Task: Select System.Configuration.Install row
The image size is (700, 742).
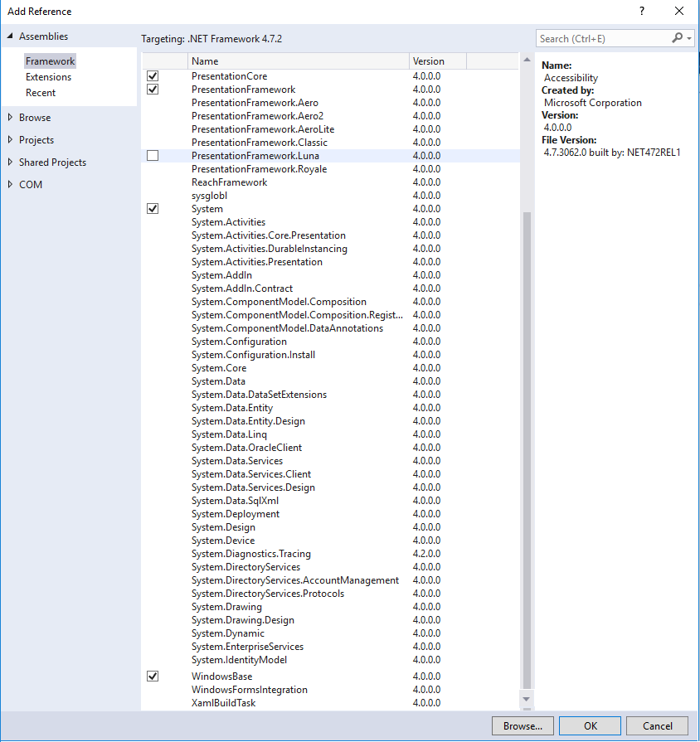Action: click(330, 354)
